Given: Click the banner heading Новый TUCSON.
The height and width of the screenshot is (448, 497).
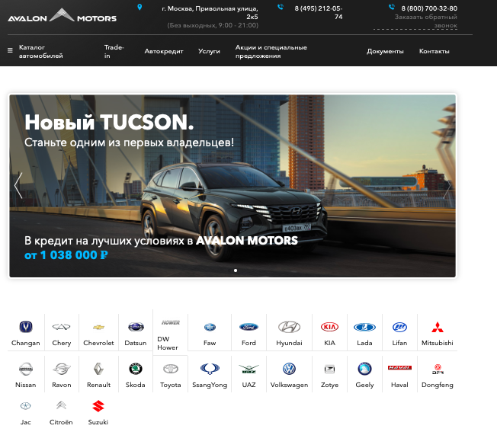Looking at the screenshot, I should click(x=109, y=122).
